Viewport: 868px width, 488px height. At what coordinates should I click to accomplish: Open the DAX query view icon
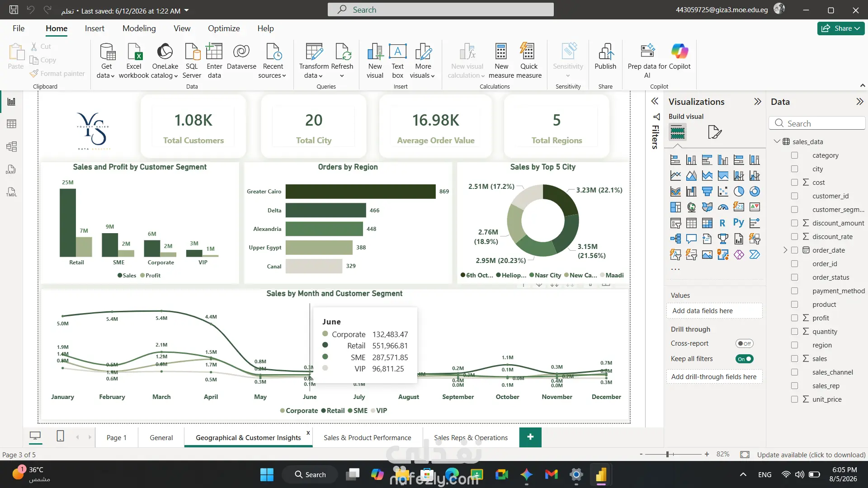[12, 169]
